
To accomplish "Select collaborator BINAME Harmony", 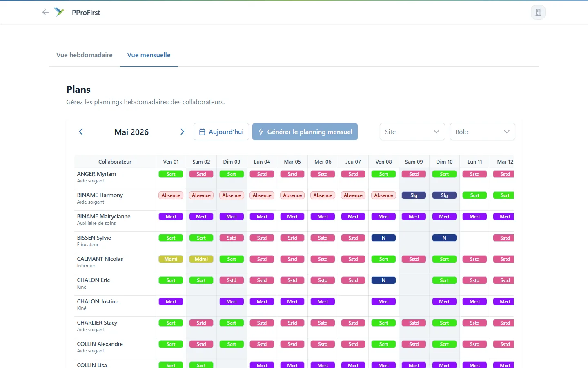I will tap(100, 195).
